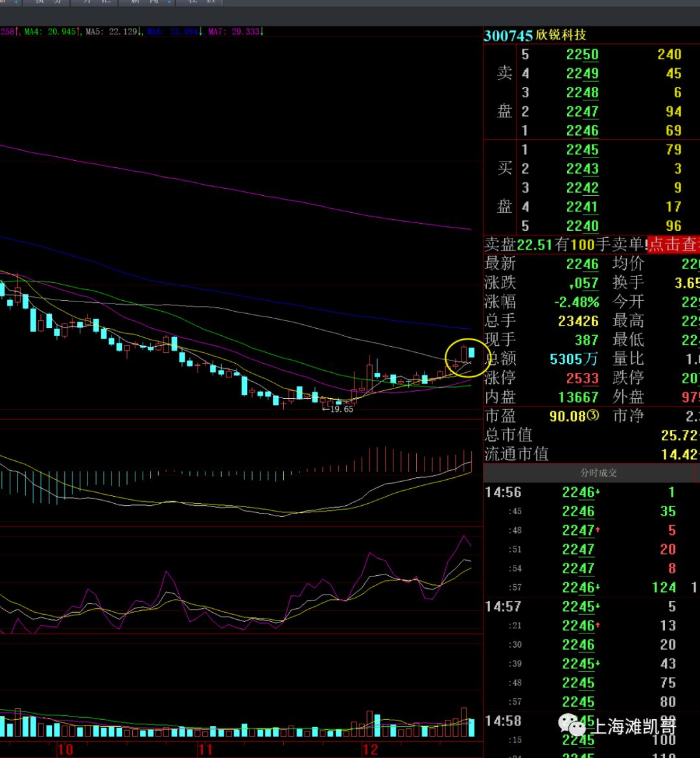Click the 量比 label

[628, 359]
